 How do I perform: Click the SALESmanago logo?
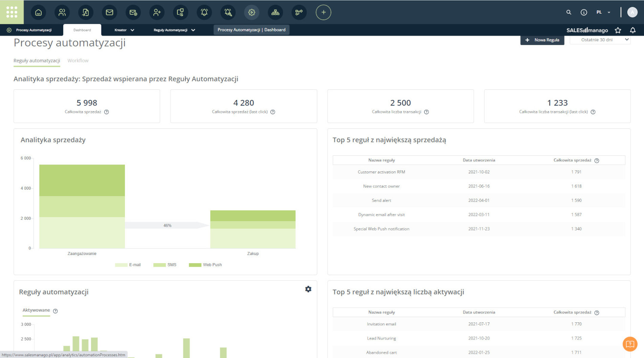point(587,30)
